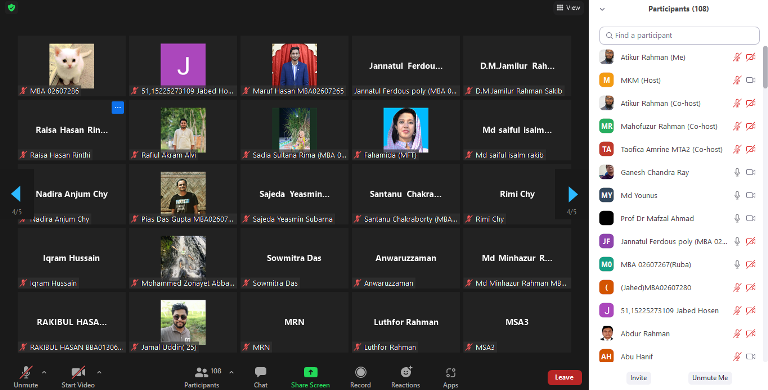Click the red Leave button
Viewport: 768px width, 390px height.
click(x=564, y=377)
